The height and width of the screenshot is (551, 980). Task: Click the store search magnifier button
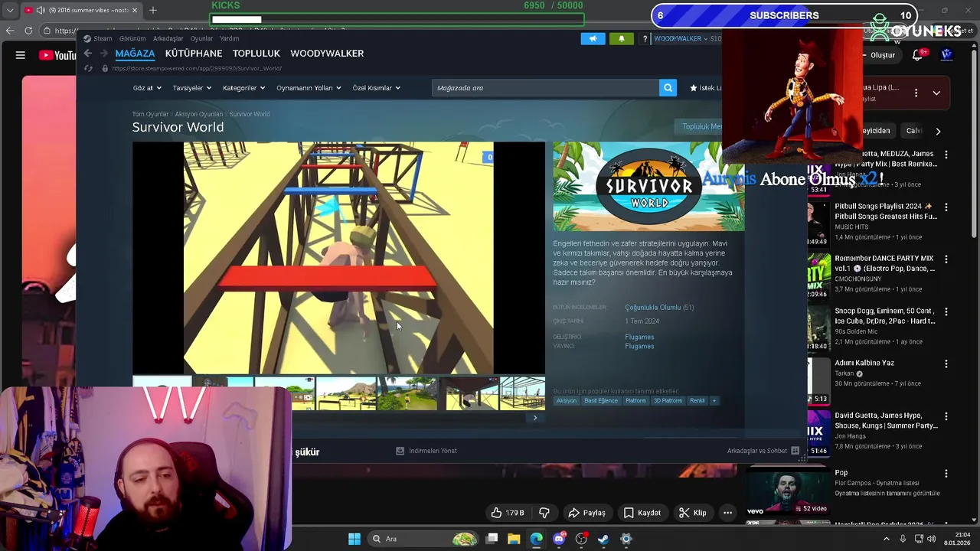pyautogui.click(x=668, y=88)
